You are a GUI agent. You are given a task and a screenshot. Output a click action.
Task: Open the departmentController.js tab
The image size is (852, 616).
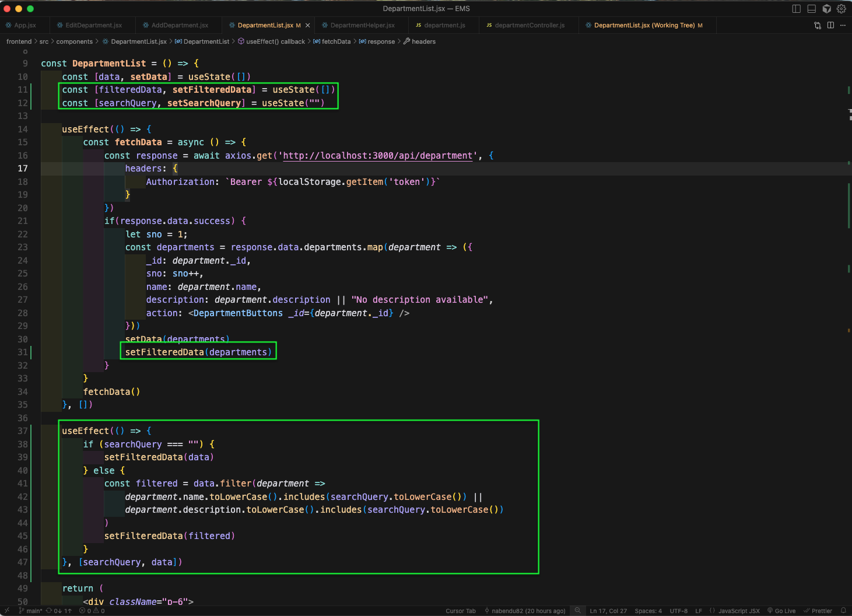tap(529, 25)
